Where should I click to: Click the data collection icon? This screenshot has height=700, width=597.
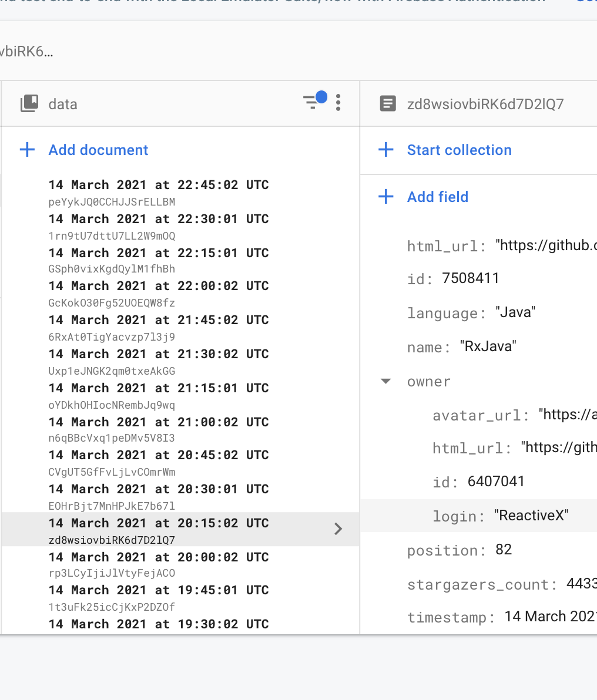(x=29, y=103)
